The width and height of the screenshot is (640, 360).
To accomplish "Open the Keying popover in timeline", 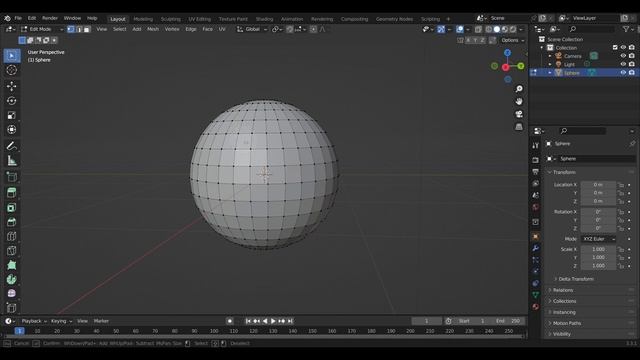I will [61, 321].
